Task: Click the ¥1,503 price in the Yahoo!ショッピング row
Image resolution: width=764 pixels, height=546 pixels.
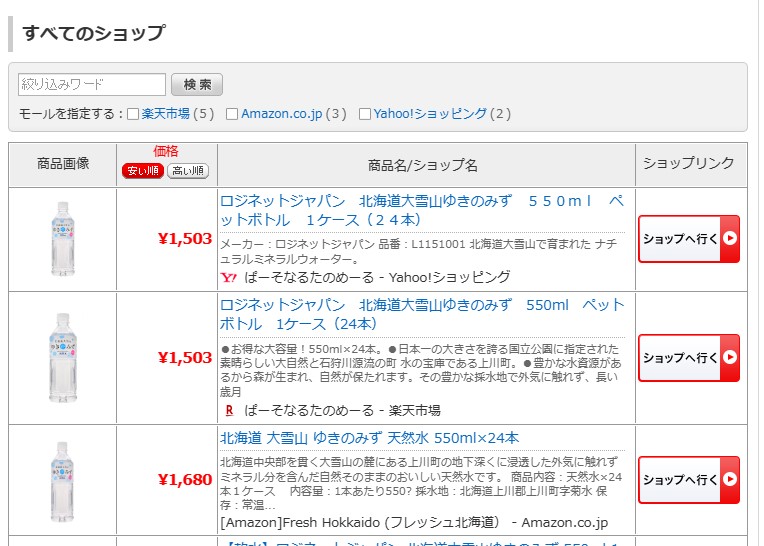Action: pos(185,239)
